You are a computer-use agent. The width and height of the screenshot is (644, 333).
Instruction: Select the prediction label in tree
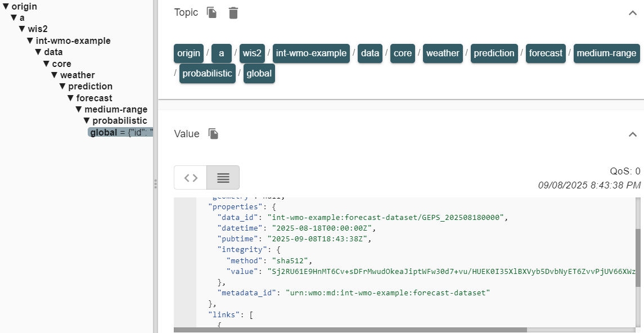click(91, 86)
